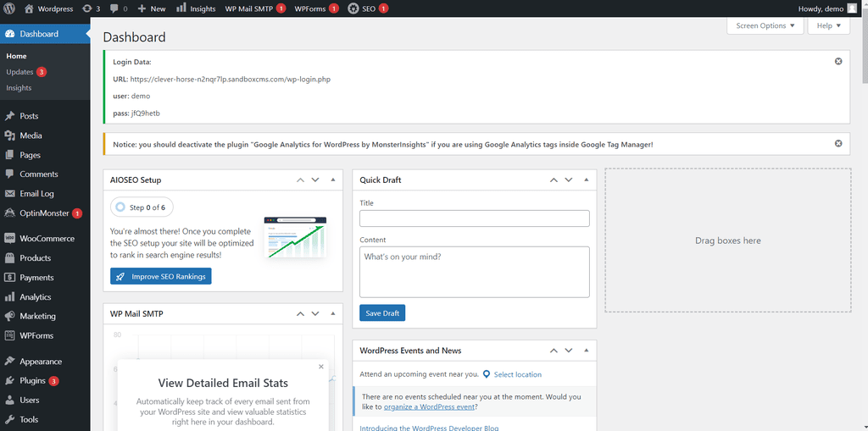This screenshot has height=431, width=868.
Task: Move AIOSEO Setup widget down
Action: [315, 180]
